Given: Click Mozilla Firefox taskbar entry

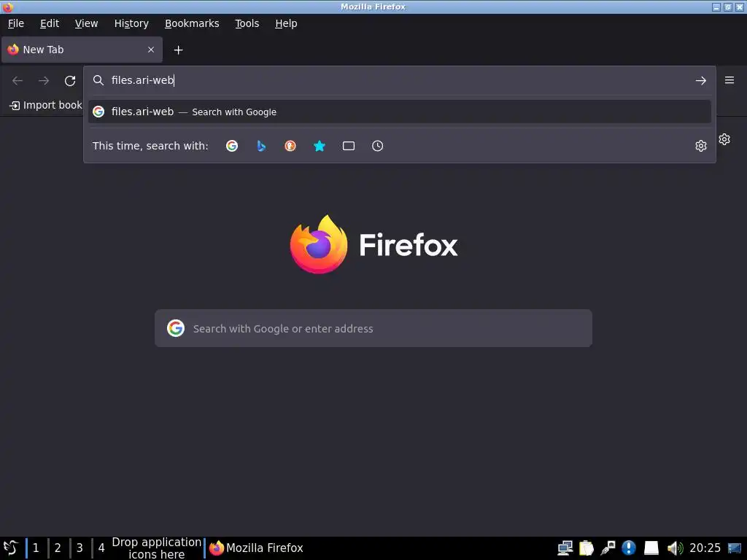Looking at the screenshot, I should 256,548.
